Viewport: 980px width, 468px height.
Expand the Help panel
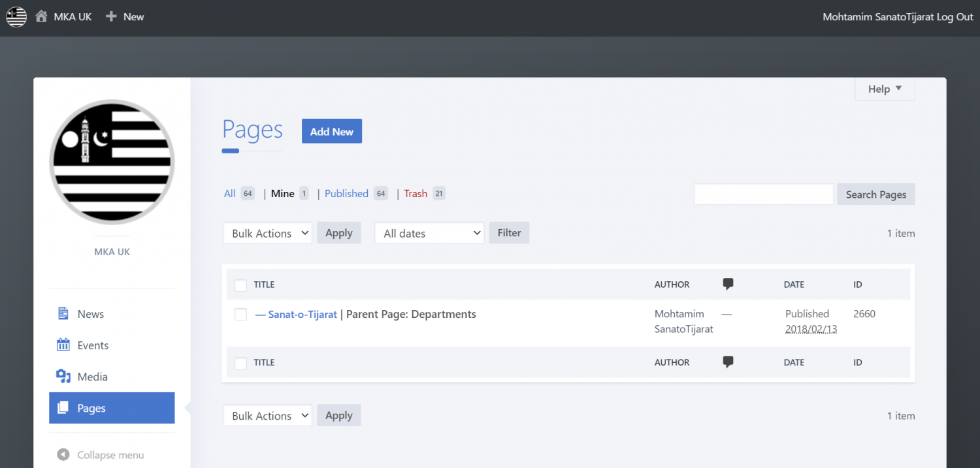(x=884, y=88)
